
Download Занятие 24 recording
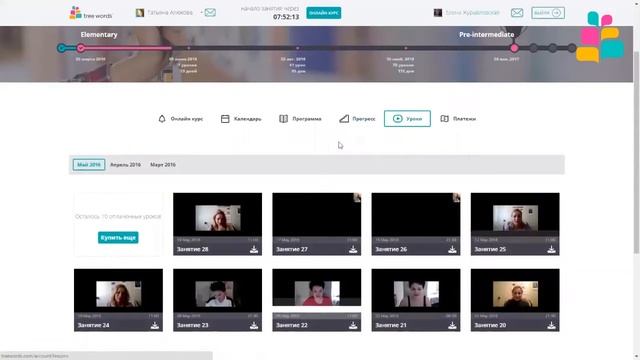coord(155,325)
